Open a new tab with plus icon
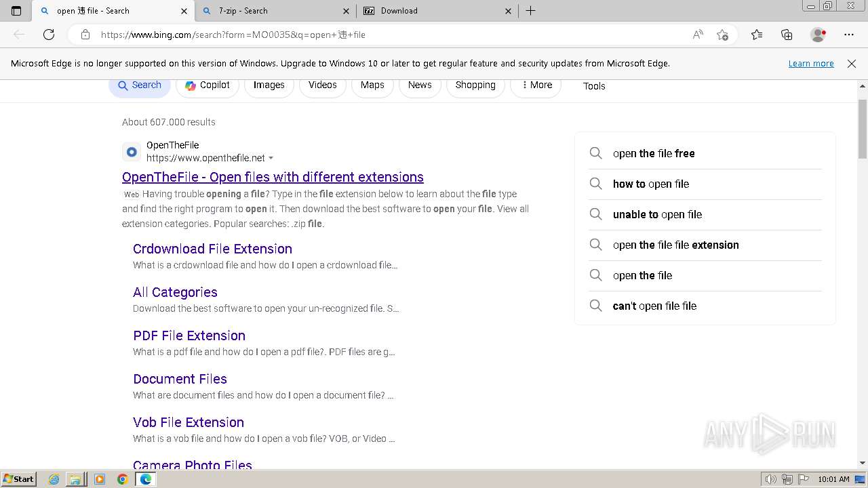This screenshot has height=488, width=868. click(x=531, y=11)
